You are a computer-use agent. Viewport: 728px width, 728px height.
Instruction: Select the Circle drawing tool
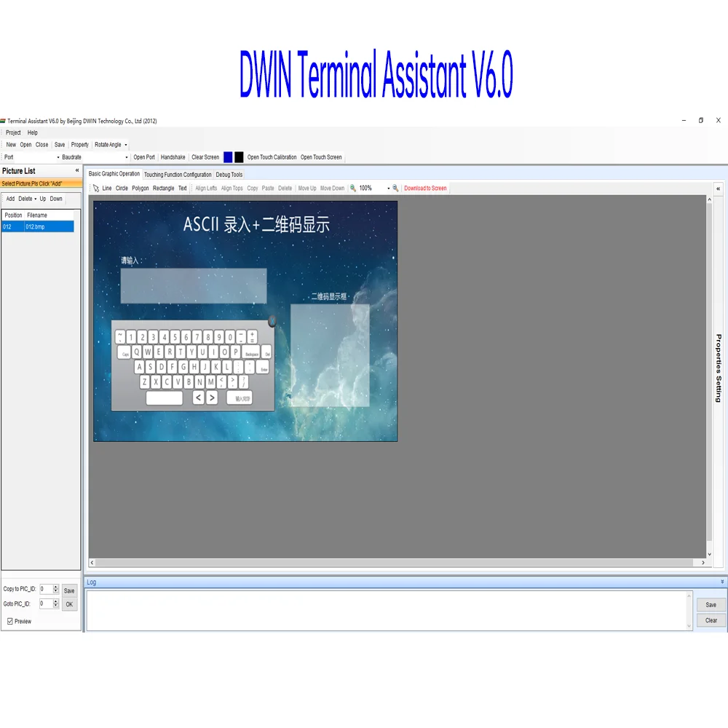[122, 188]
